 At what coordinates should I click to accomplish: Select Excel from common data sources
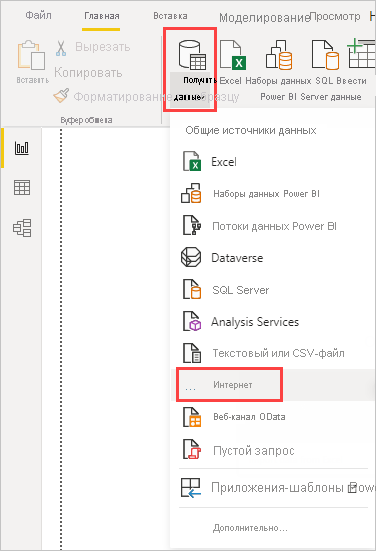coord(273,162)
